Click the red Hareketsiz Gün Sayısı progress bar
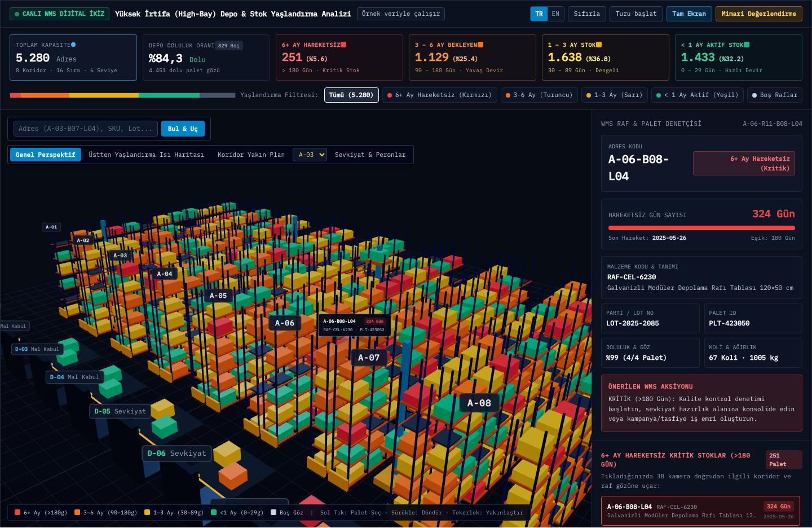Image resolution: width=812 pixels, height=528 pixels. [701, 228]
